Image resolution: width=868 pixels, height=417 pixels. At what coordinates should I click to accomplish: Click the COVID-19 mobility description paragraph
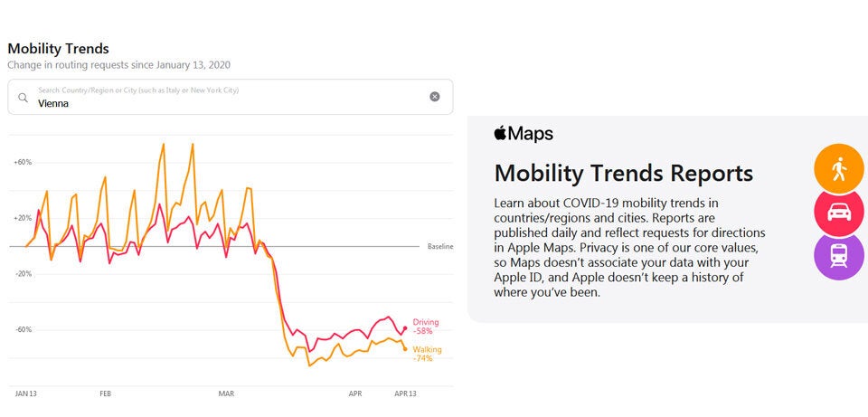point(633,247)
